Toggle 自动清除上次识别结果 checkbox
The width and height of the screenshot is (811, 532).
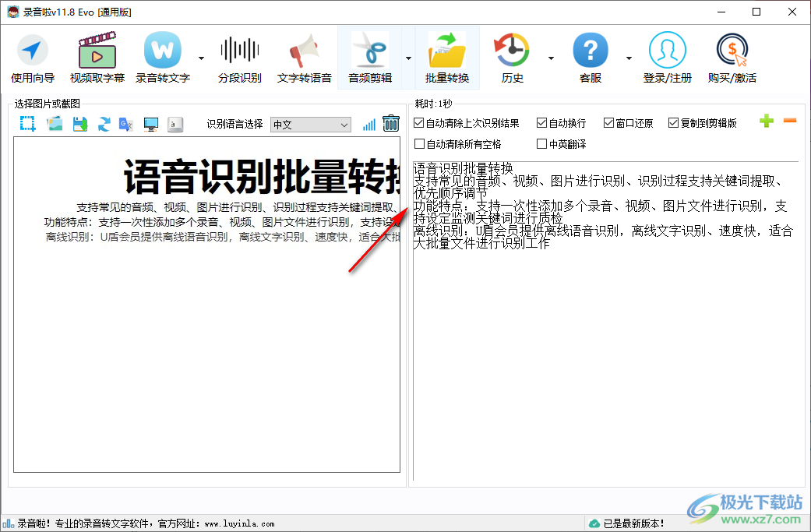467,123
